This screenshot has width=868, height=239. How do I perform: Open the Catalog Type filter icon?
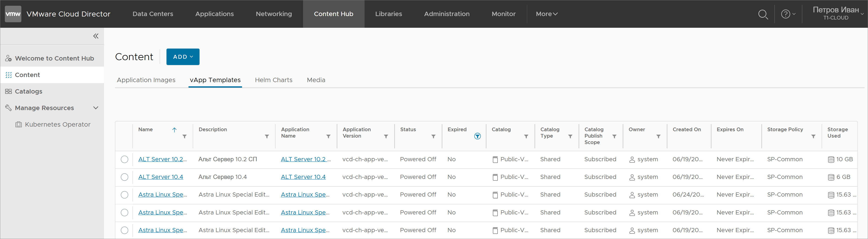click(570, 136)
